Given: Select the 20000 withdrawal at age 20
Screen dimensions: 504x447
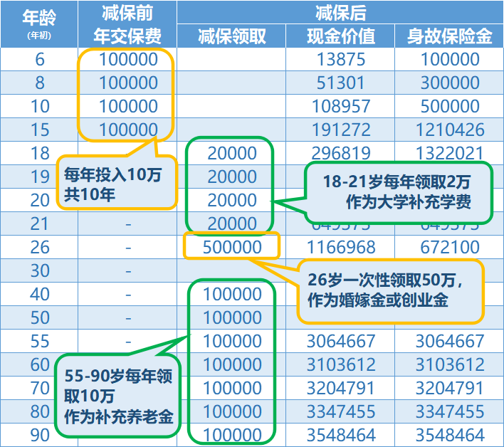Looking at the screenshot, I should (232, 200).
